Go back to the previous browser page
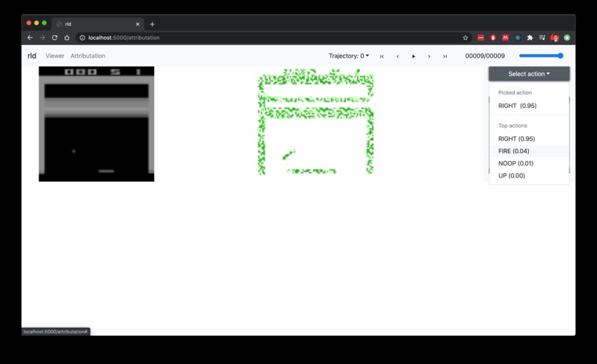The image size is (597, 364). 30,38
